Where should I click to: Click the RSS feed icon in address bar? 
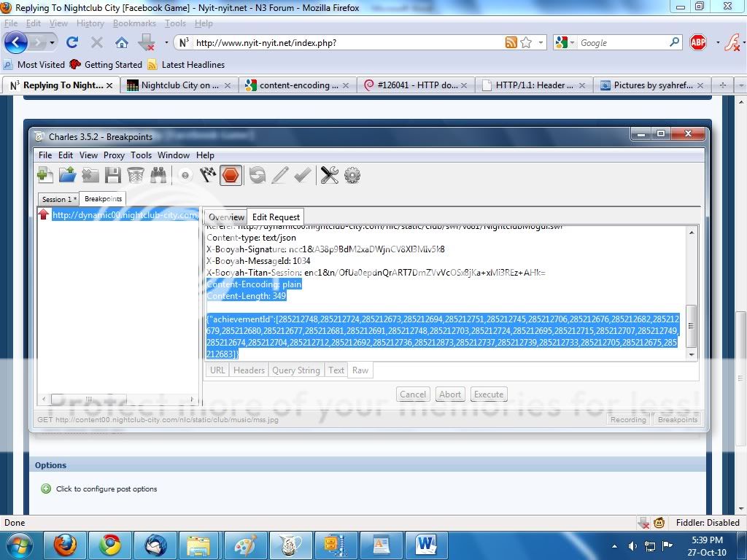pyautogui.click(x=511, y=43)
